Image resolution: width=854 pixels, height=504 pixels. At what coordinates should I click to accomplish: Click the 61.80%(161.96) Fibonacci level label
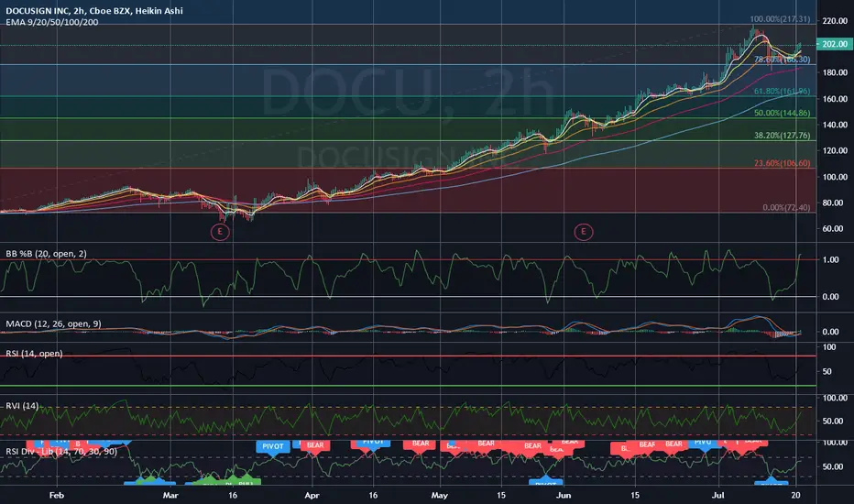pyautogui.click(x=783, y=92)
